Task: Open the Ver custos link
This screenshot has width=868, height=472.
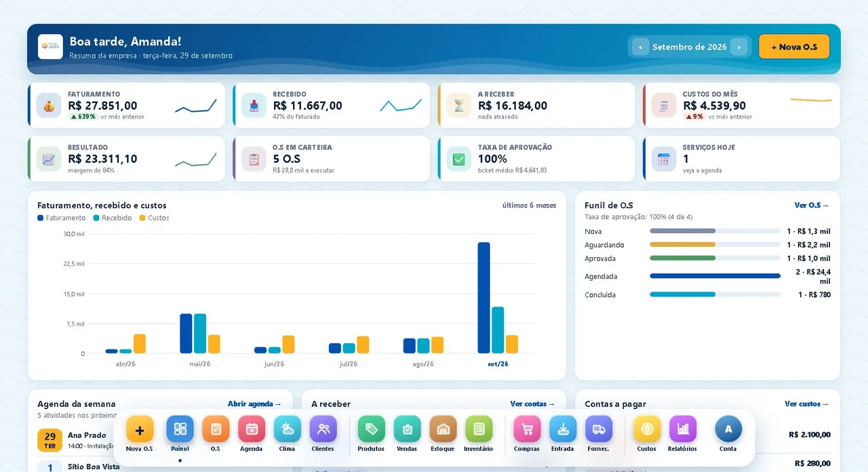Action: click(x=807, y=404)
